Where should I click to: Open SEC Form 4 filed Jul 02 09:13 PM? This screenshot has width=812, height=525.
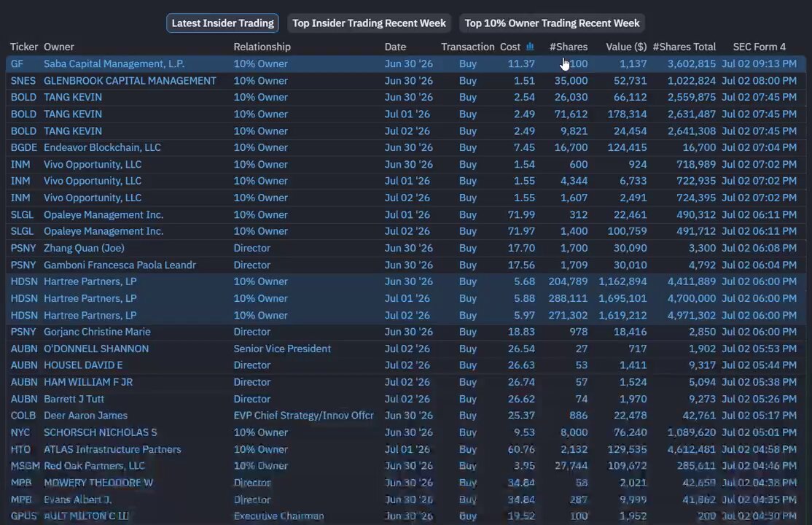point(760,63)
